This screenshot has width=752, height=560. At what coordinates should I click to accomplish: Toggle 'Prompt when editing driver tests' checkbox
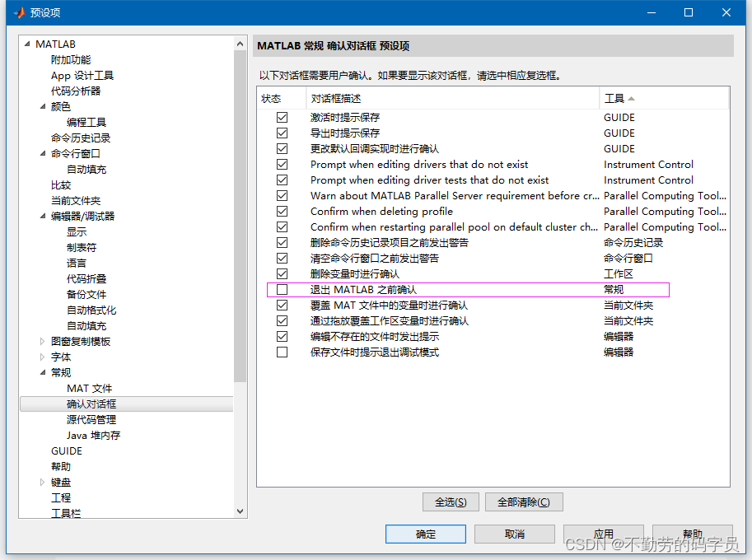point(282,180)
